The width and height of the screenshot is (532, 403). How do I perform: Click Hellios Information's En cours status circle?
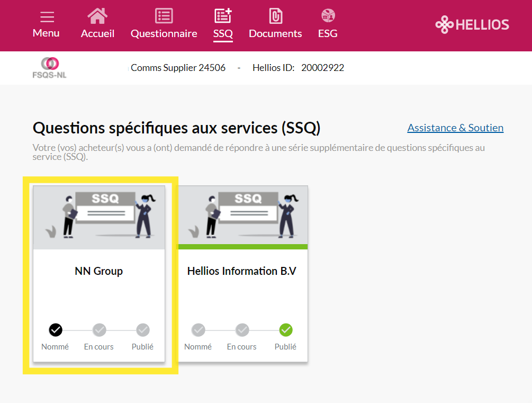(242, 330)
